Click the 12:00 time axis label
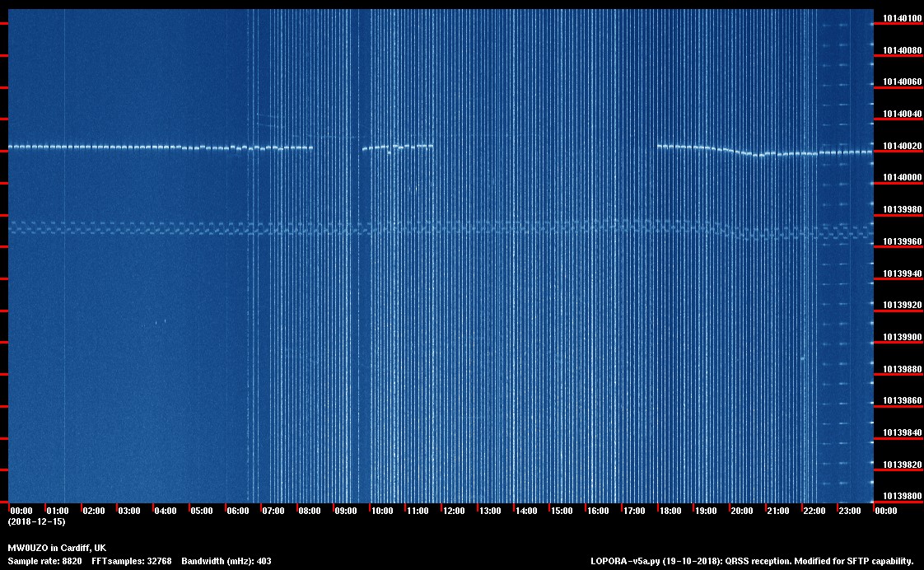The width and height of the screenshot is (924, 570). 454,511
